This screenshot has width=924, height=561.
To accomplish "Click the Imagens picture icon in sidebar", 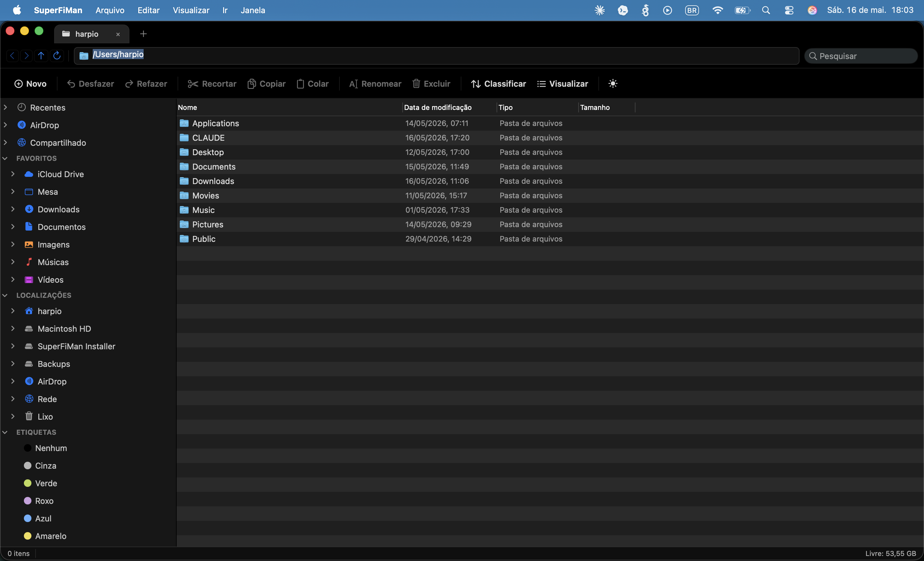I will tap(29, 244).
